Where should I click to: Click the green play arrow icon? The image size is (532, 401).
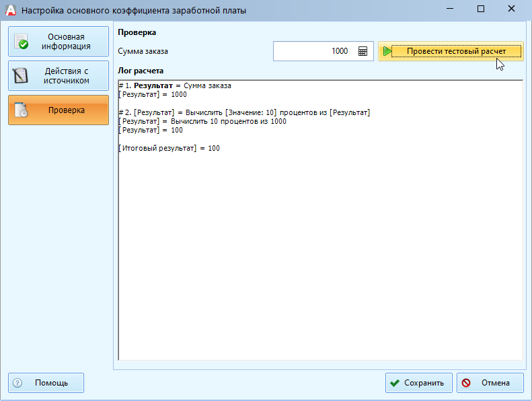pos(387,51)
